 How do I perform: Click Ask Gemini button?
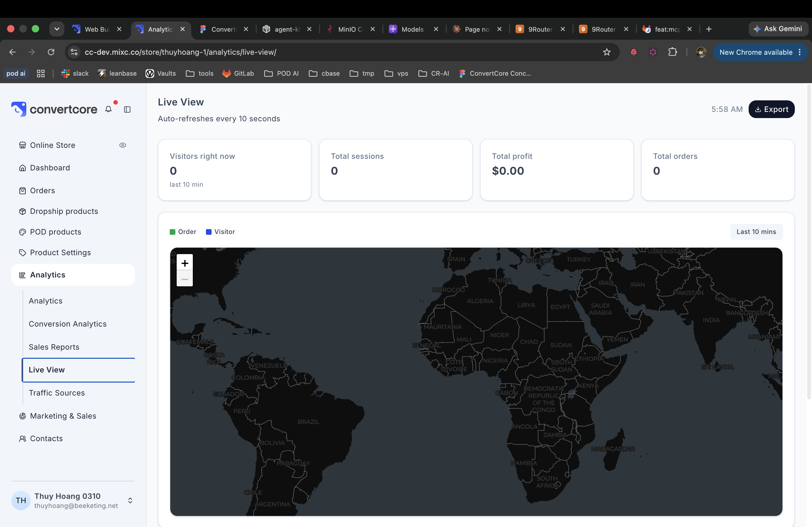click(778, 29)
